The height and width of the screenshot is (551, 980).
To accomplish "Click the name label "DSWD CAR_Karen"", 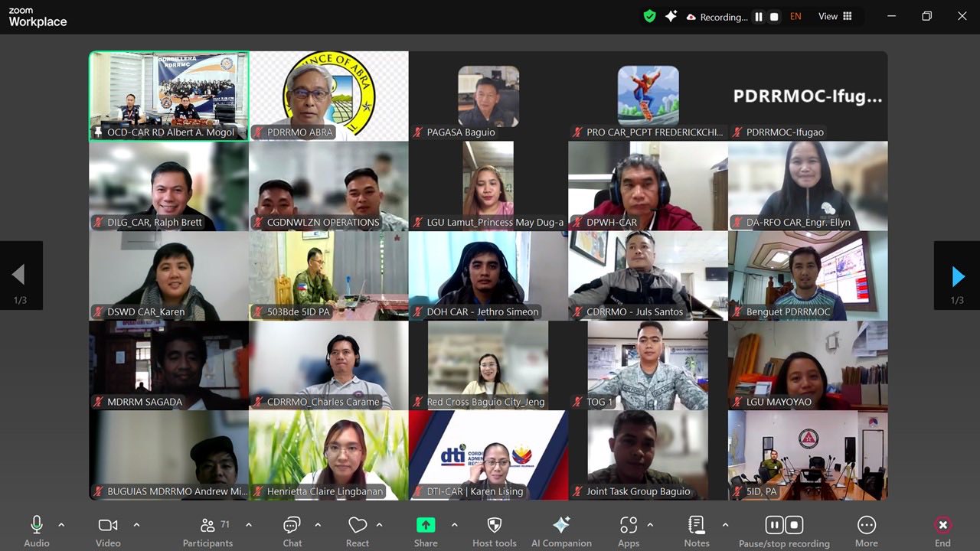I will point(145,312).
